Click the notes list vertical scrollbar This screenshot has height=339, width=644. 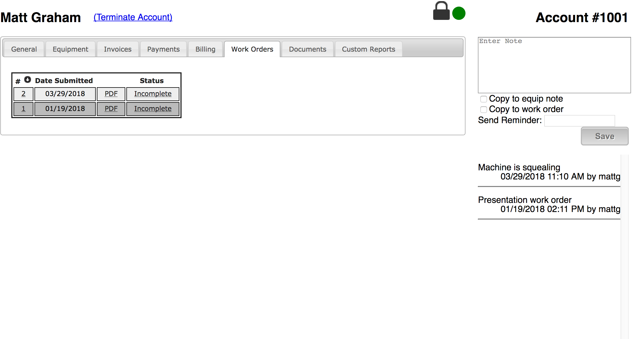(625, 247)
